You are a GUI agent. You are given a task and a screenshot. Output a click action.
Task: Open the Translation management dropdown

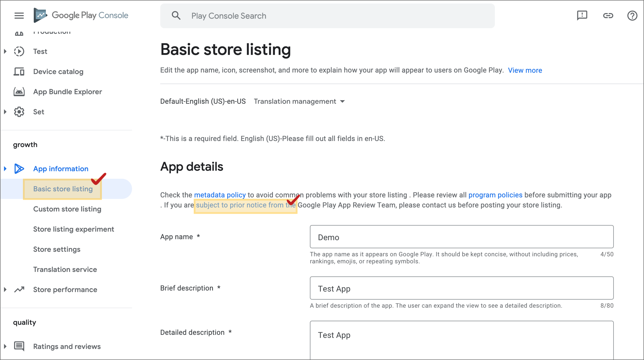point(299,101)
